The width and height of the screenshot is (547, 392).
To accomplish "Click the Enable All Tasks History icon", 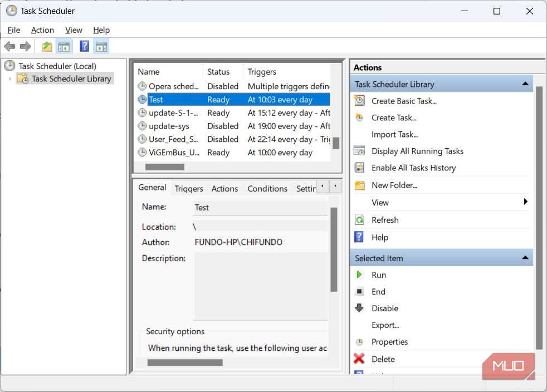I will point(358,168).
